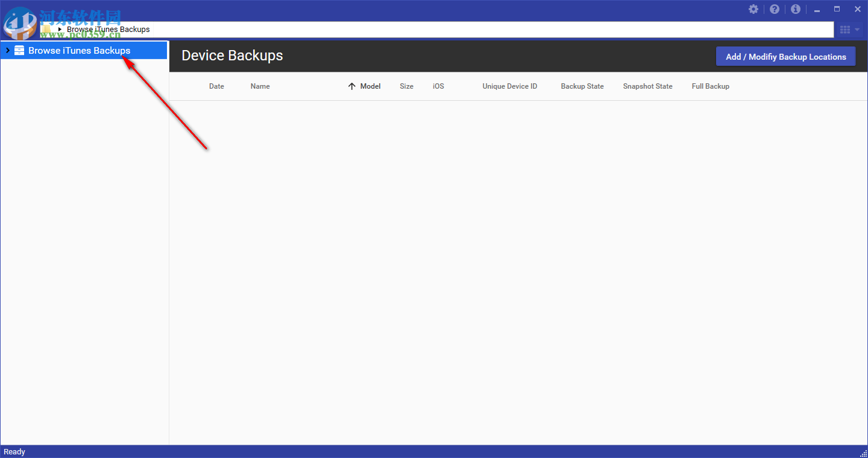Screen dimensions: 868x458
Task: Click Browse iTunes Backups breadcrumb in address bar
Action: (x=108, y=29)
